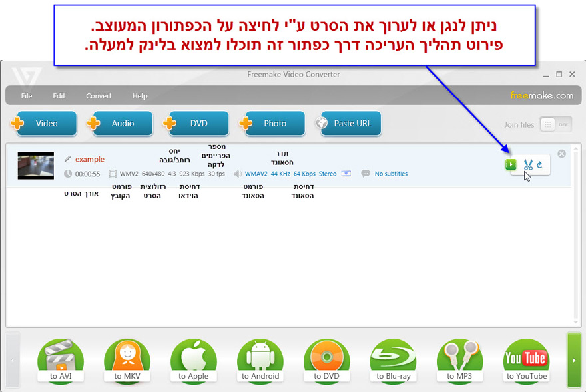Remove the example file with the X icon
Viewport: 586px width, 392px height.
point(561,154)
